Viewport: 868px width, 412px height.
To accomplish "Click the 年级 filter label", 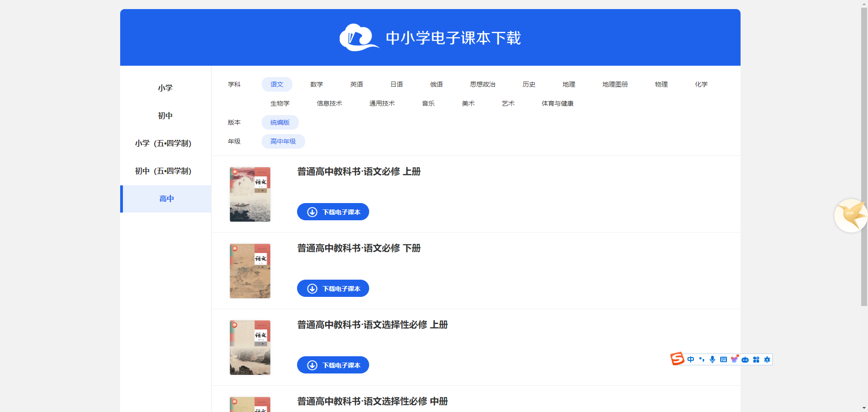I will pyautogui.click(x=234, y=141).
